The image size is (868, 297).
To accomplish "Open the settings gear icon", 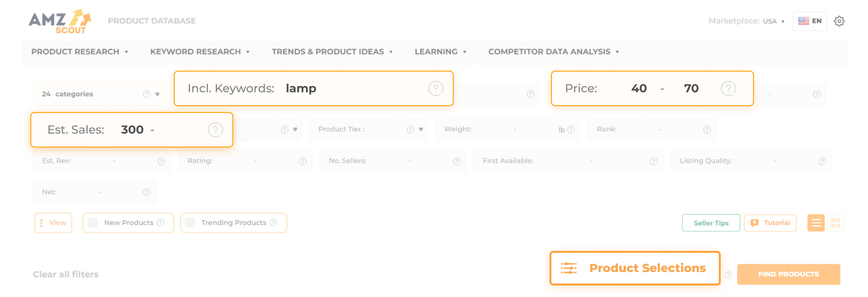I will (x=840, y=21).
